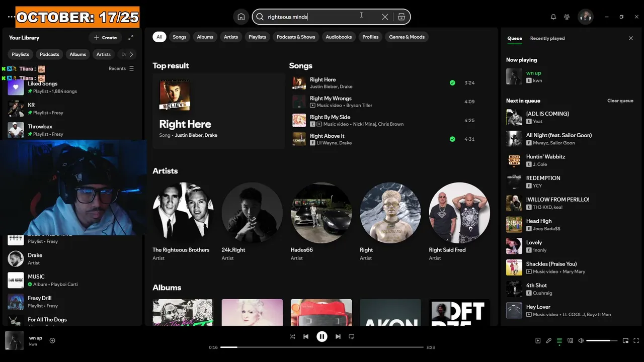
Task: Expand Your Library to full view
Action: 131,38
